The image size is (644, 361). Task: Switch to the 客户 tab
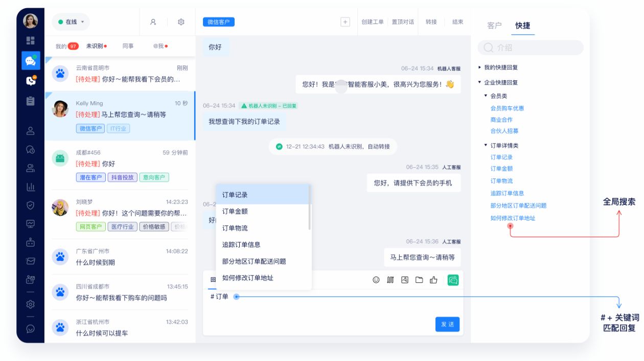click(x=495, y=26)
